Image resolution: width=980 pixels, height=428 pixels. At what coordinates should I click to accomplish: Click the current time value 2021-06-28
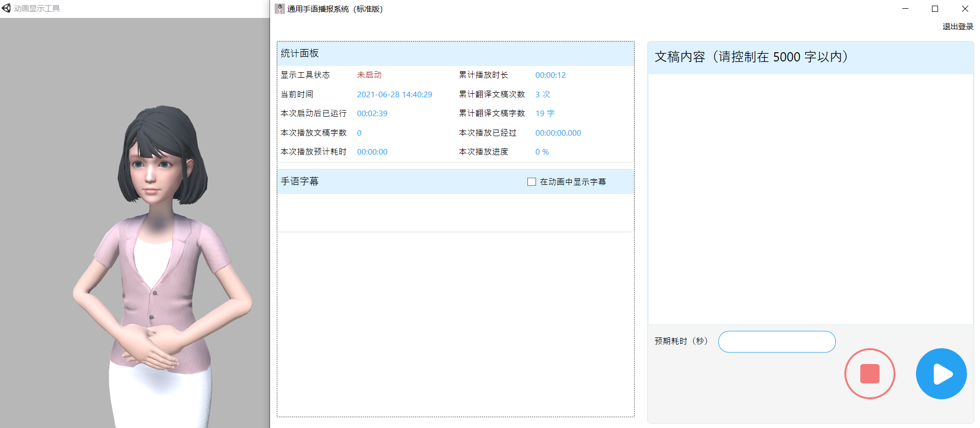[x=394, y=94]
